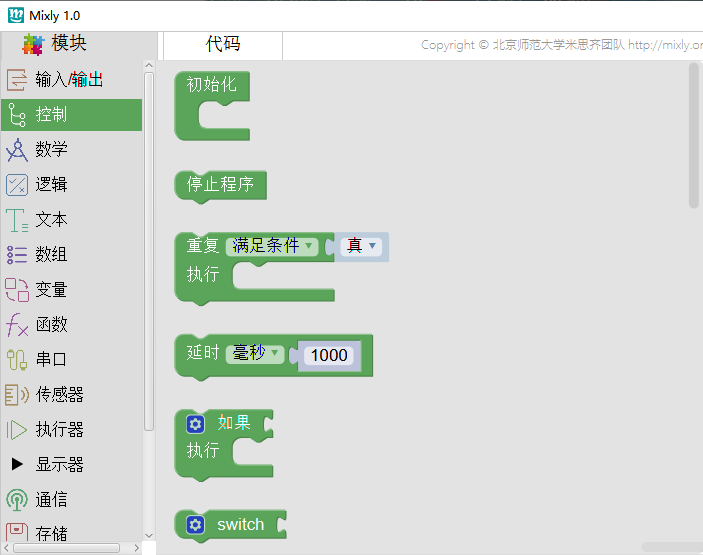This screenshot has width=703, height=555.
Task: Click sidebar scroll down arrow
Action: (x=149, y=535)
